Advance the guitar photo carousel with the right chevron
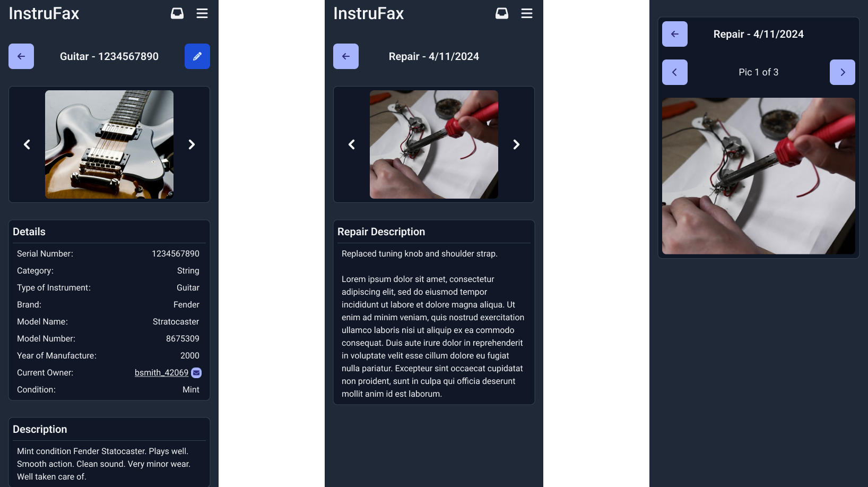This screenshot has height=487, width=868. click(192, 144)
